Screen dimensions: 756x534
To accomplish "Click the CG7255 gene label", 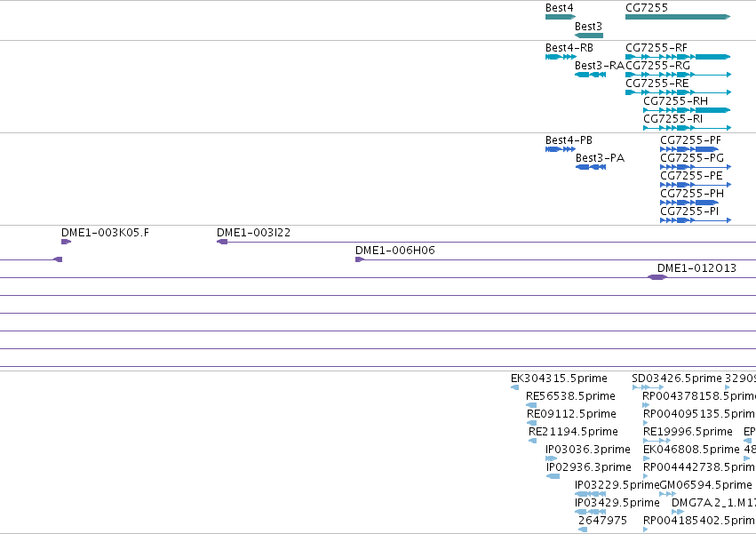I will pyautogui.click(x=647, y=8).
